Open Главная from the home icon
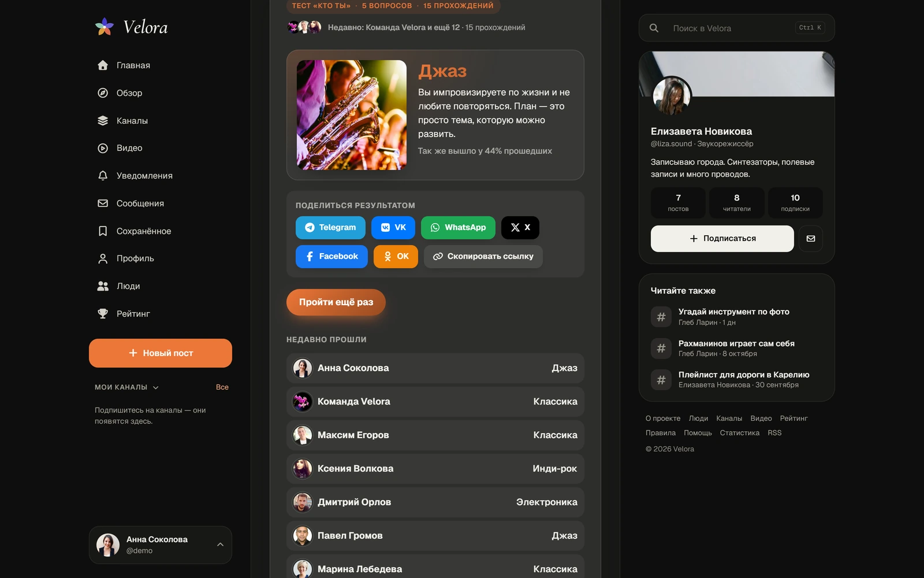924x578 pixels. coord(103,65)
